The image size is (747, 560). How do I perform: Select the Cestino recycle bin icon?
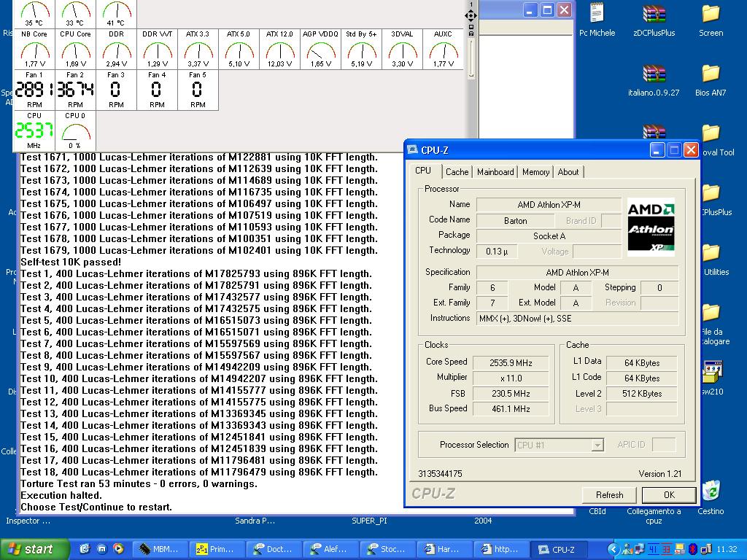[x=711, y=491]
